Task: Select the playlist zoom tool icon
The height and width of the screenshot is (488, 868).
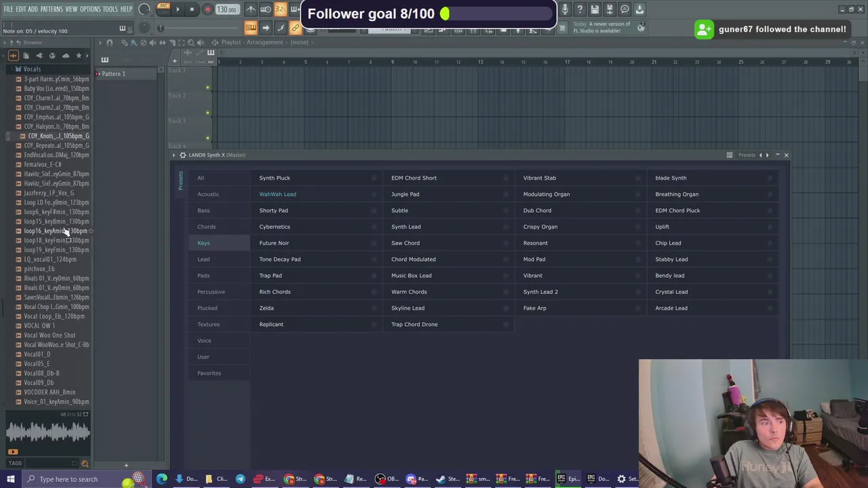Action: (191, 42)
